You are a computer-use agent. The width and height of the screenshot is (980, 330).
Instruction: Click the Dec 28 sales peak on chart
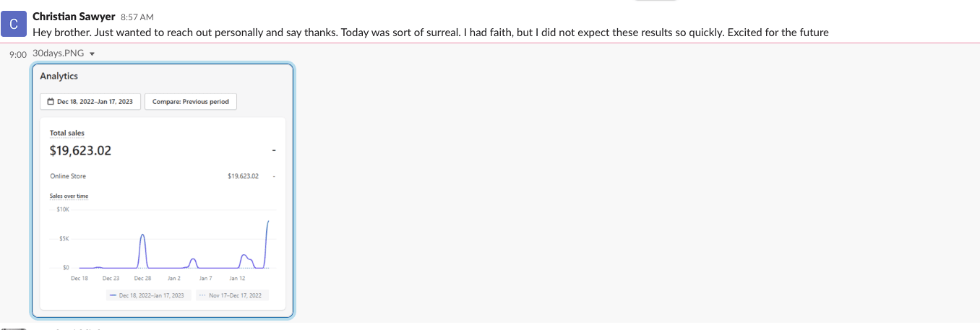point(143,235)
